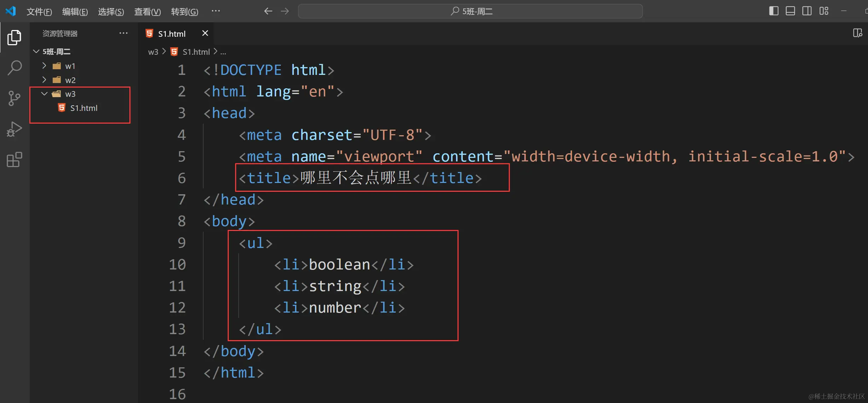Toggle the primary side bar layout icon
The height and width of the screenshot is (403, 868).
pos(774,11)
